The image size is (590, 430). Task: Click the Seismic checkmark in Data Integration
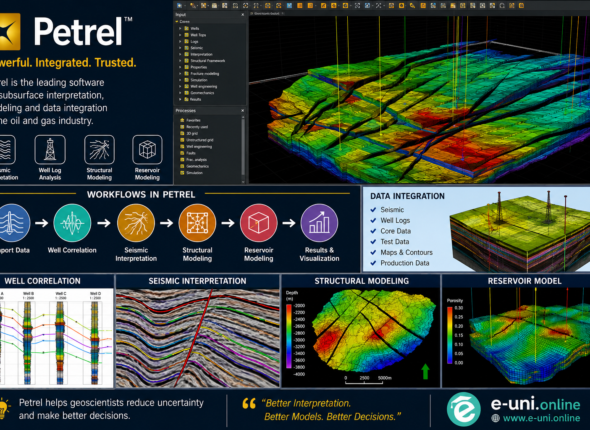(x=373, y=210)
